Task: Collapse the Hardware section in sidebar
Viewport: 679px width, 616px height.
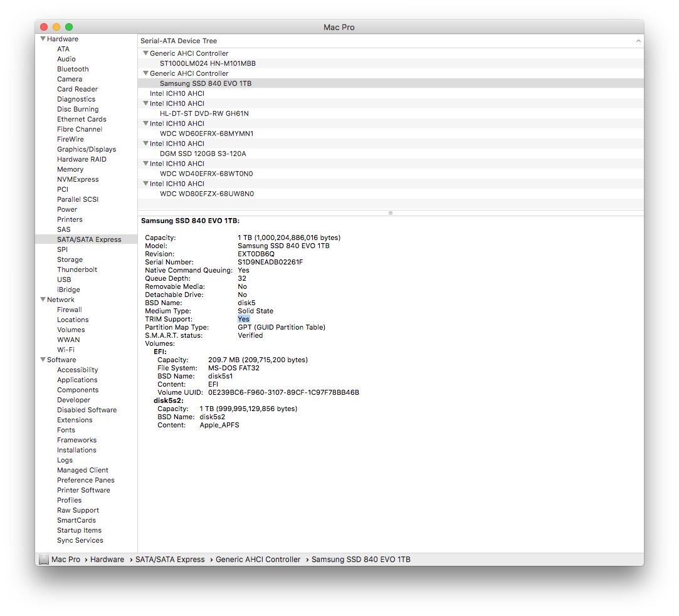Action: [43, 39]
